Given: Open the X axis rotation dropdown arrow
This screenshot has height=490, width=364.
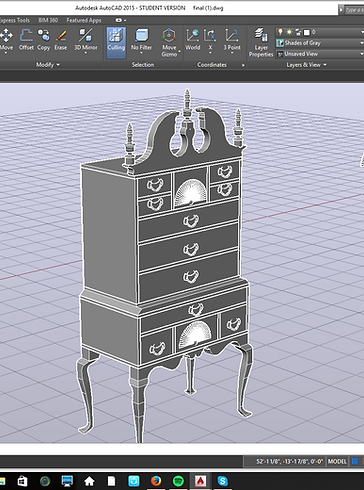Looking at the screenshot, I should pyautogui.click(x=210, y=53).
